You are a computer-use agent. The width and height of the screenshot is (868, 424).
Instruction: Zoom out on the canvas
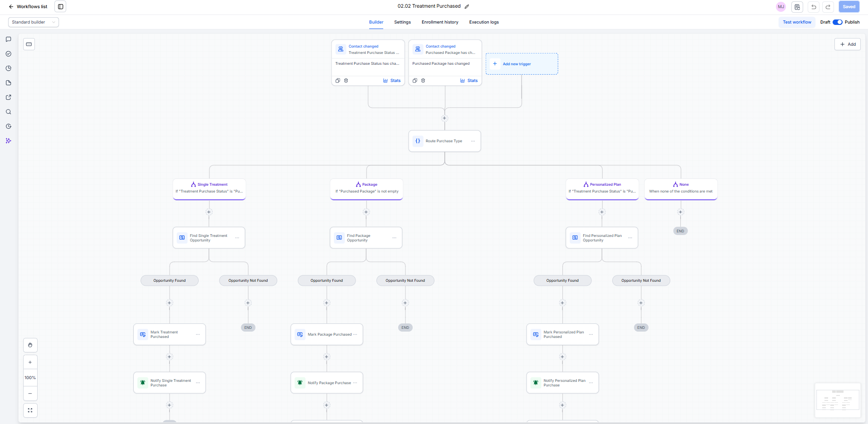click(x=30, y=393)
